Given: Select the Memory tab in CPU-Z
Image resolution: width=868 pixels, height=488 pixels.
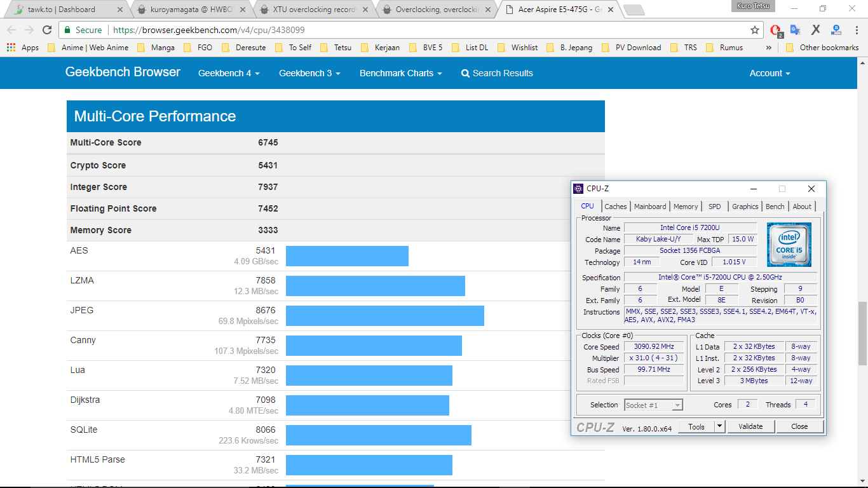Looking at the screenshot, I should pos(686,207).
